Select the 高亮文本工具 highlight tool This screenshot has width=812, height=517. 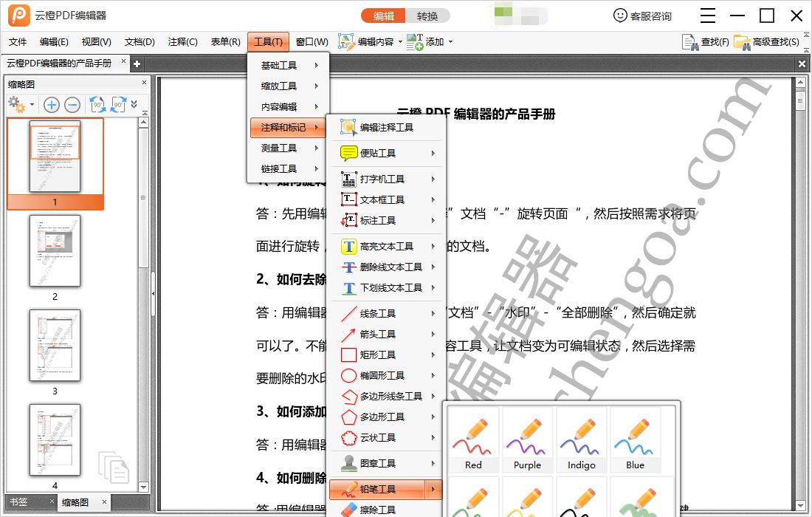click(386, 247)
